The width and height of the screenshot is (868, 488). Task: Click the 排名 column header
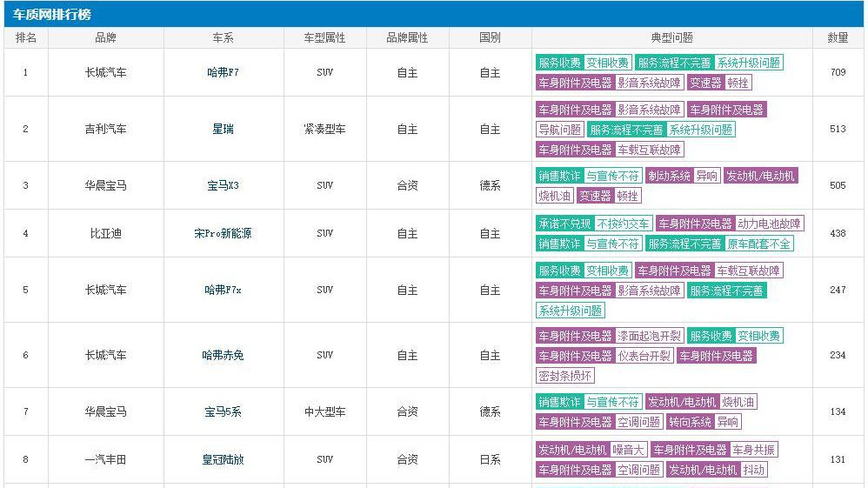coord(26,37)
